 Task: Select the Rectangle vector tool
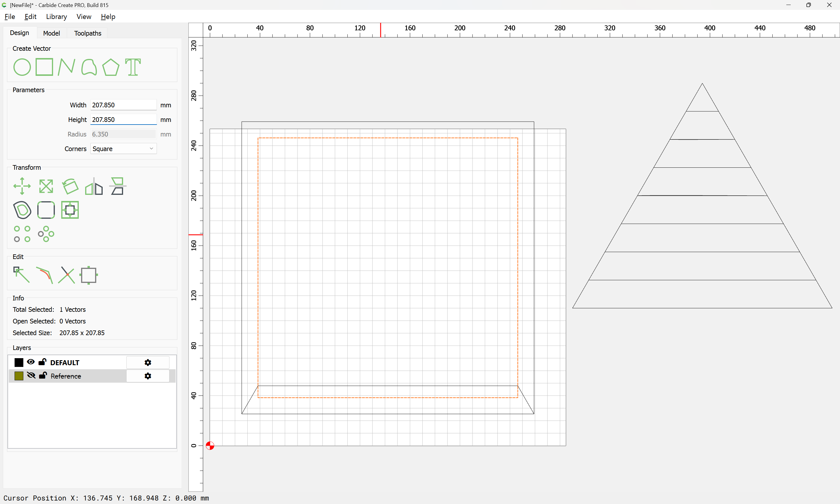(44, 67)
